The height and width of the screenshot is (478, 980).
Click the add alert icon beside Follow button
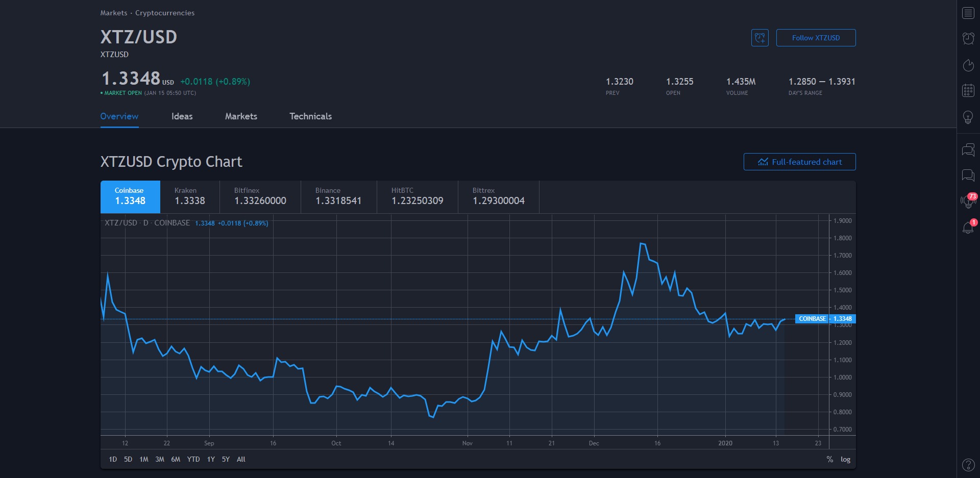(760, 38)
